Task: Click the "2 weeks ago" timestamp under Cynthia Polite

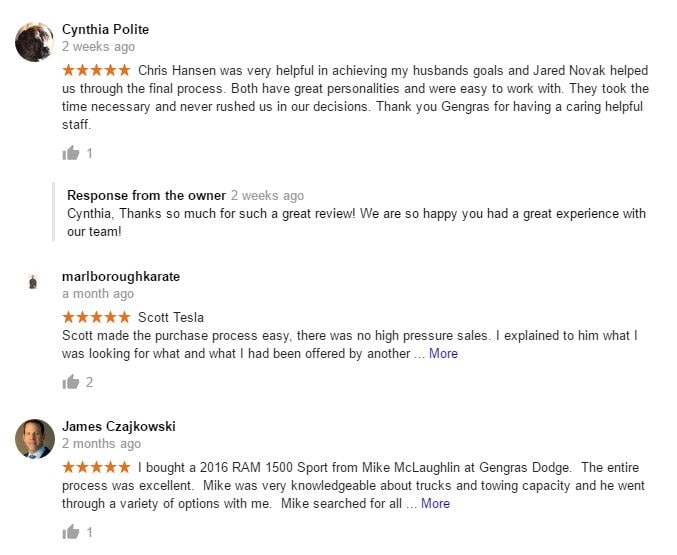Action: click(x=98, y=47)
